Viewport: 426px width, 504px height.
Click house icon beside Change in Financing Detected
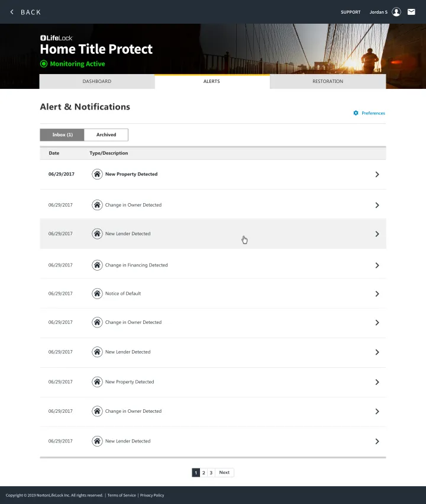point(97,265)
